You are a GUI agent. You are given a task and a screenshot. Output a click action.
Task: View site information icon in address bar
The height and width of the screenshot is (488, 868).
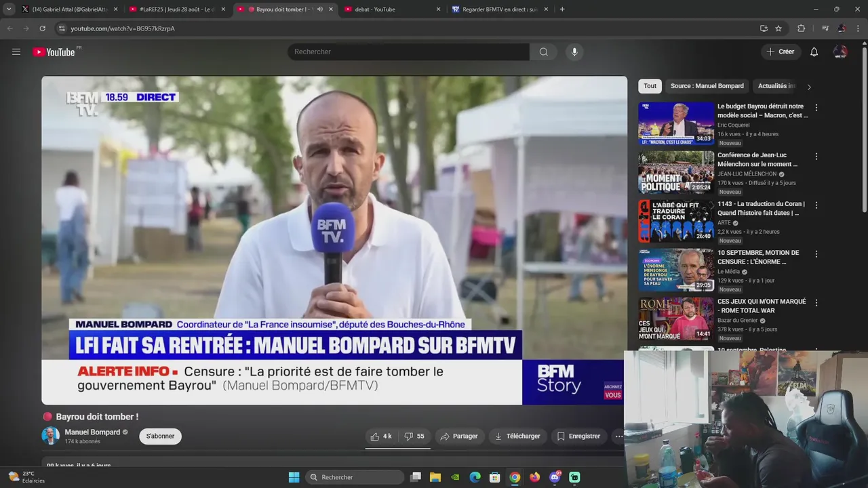click(62, 28)
